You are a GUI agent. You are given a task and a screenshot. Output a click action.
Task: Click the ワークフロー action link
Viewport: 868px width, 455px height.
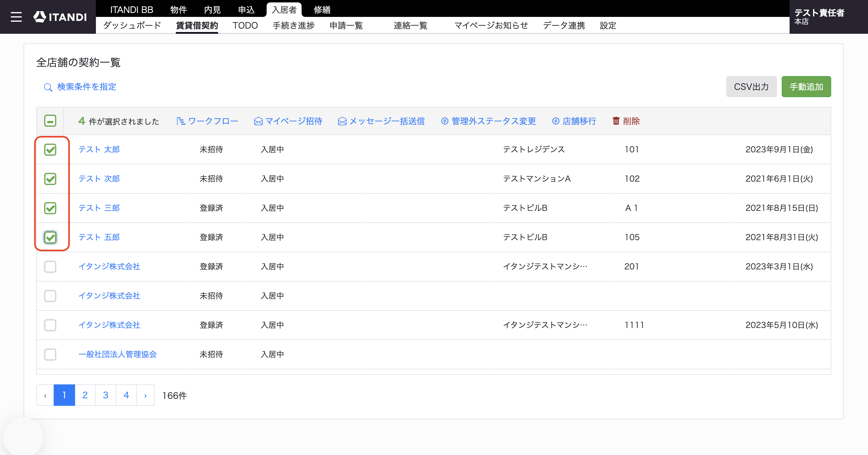click(213, 121)
